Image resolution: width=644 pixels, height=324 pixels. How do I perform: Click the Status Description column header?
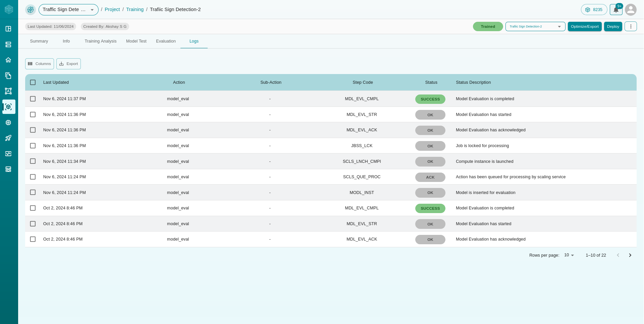pyautogui.click(x=473, y=82)
